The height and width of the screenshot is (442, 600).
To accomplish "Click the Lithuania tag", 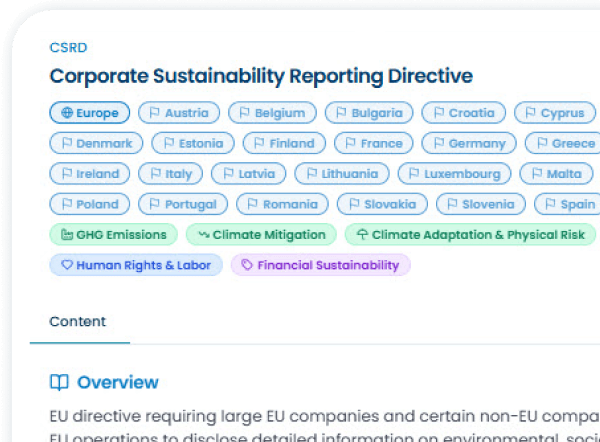I will (342, 173).
